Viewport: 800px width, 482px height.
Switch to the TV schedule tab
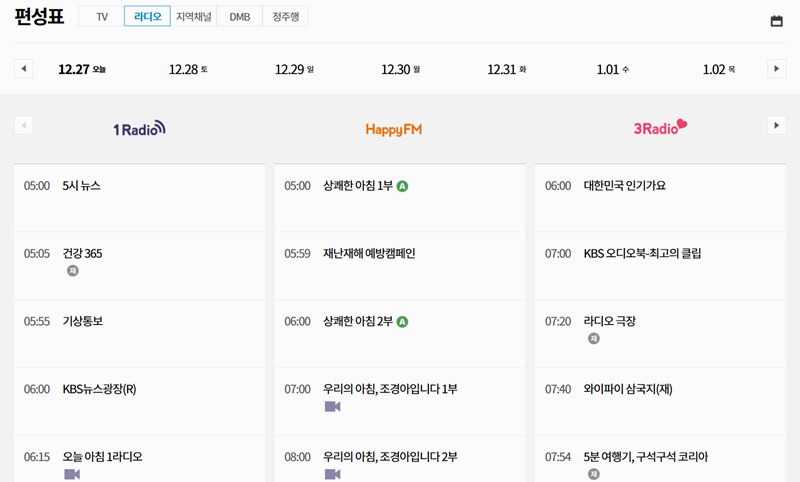coord(102,16)
